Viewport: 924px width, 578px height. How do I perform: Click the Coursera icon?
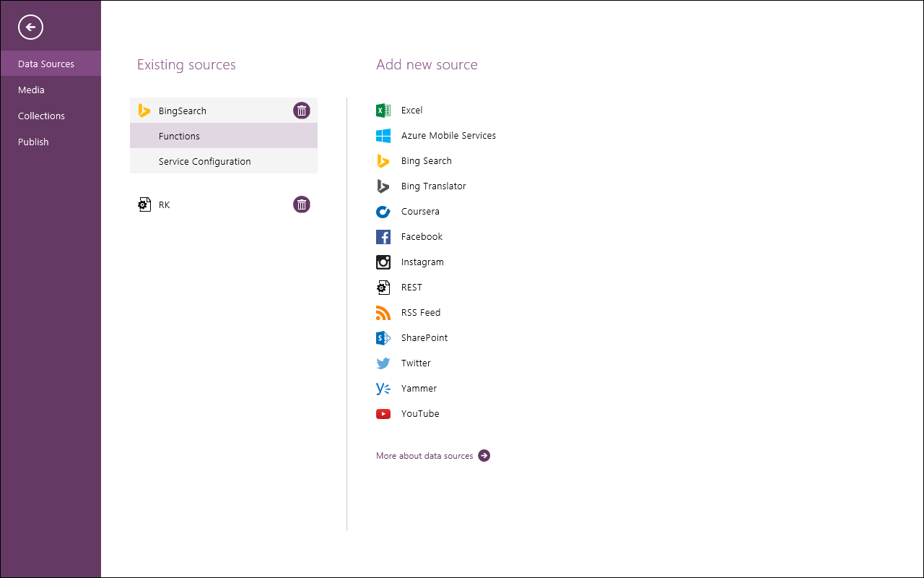point(383,212)
